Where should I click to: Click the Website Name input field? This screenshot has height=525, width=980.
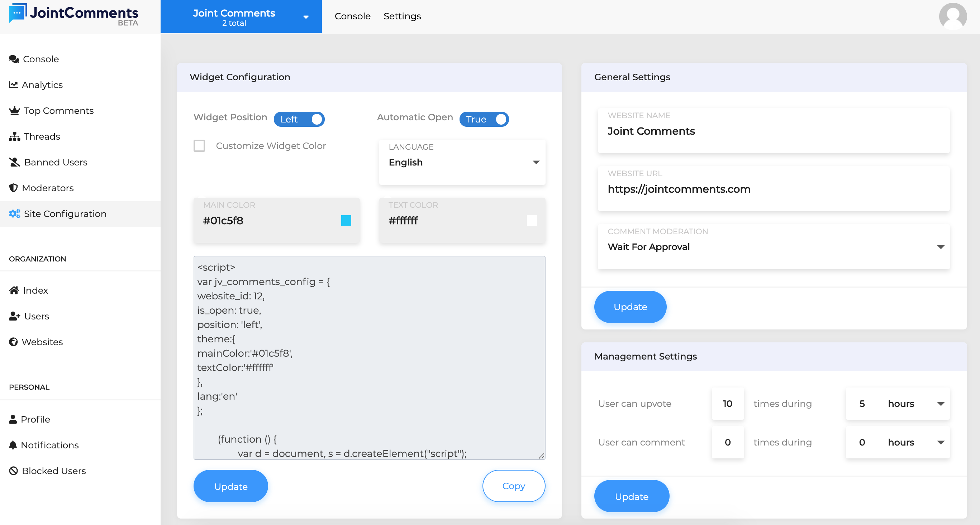click(773, 131)
